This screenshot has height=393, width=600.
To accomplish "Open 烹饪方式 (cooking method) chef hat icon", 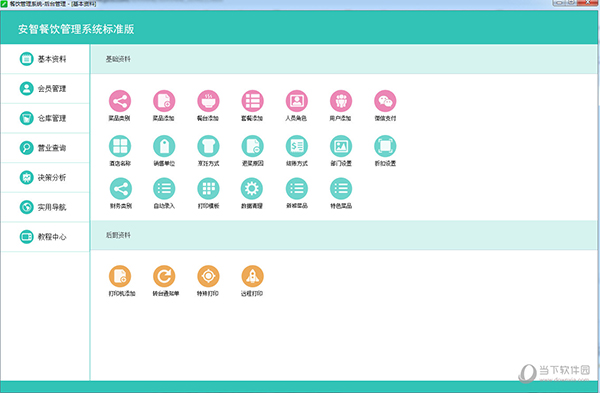I will [208, 146].
